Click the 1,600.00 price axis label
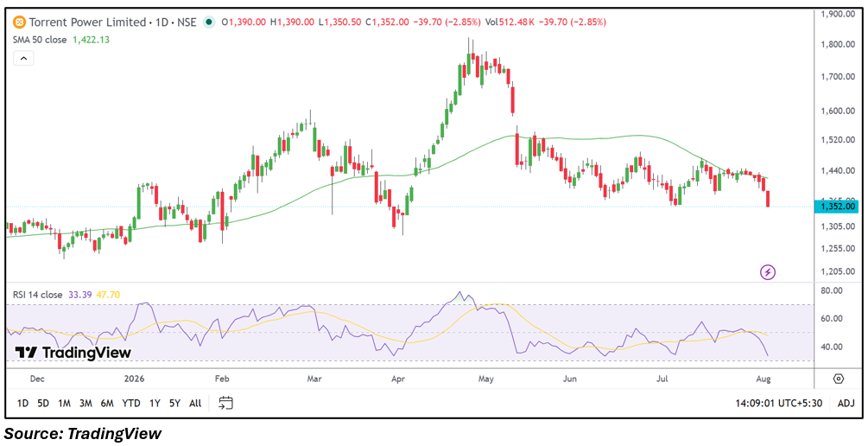The height and width of the screenshot is (446, 868). point(839,111)
